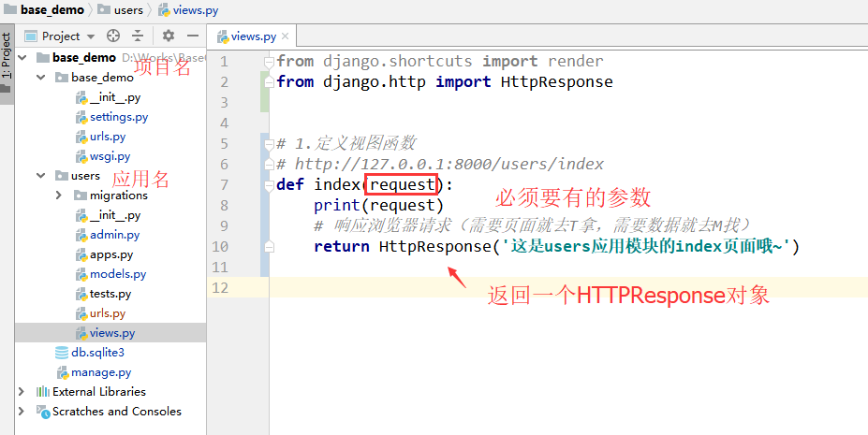Viewport: 868px width, 435px height.
Task: Open Project panel settings gear
Action: pos(169,36)
